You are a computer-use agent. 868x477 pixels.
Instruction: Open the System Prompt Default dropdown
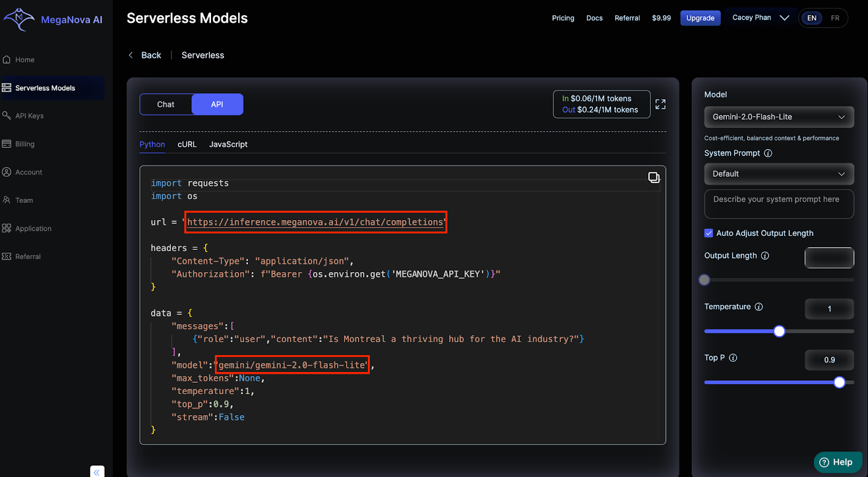click(779, 174)
